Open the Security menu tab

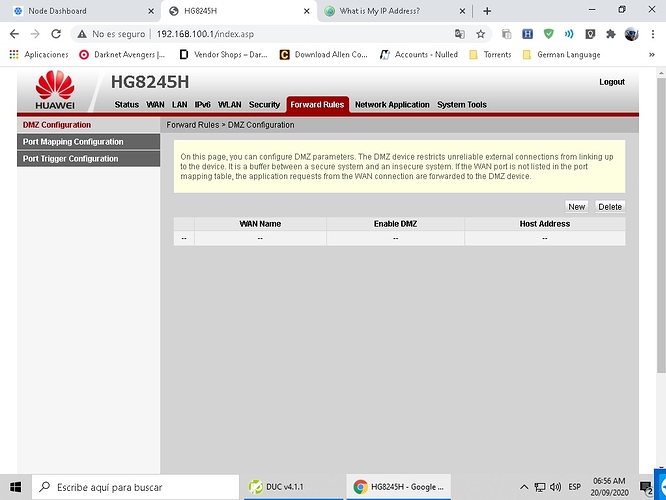[264, 105]
